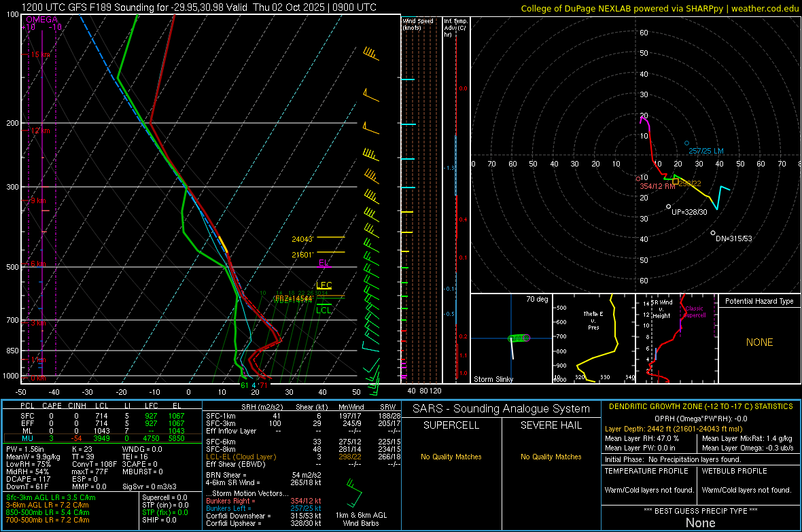Screen dimensions: 802x532
Task: Click the 1km & 6km AGL Wind Barbs caption
Action: 361,519
